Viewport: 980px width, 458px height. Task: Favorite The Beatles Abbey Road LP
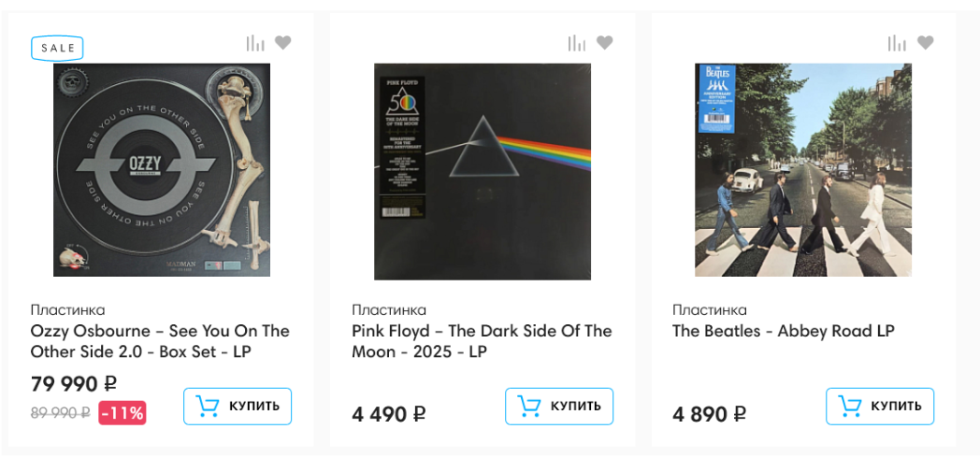pyautogui.click(x=925, y=42)
